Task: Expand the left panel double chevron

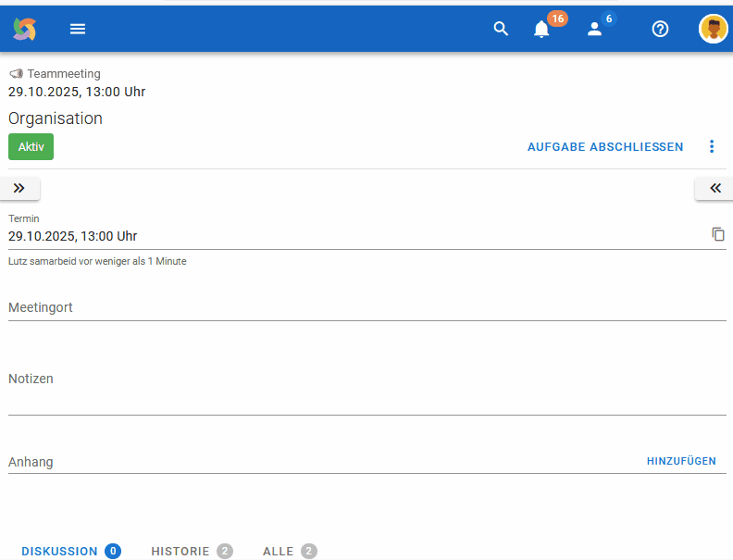Action: tap(19, 188)
